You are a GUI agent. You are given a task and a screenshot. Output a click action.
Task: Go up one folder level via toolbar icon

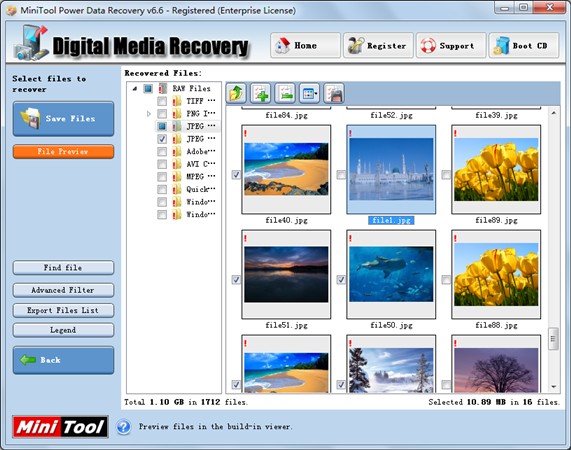tap(236, 93)
